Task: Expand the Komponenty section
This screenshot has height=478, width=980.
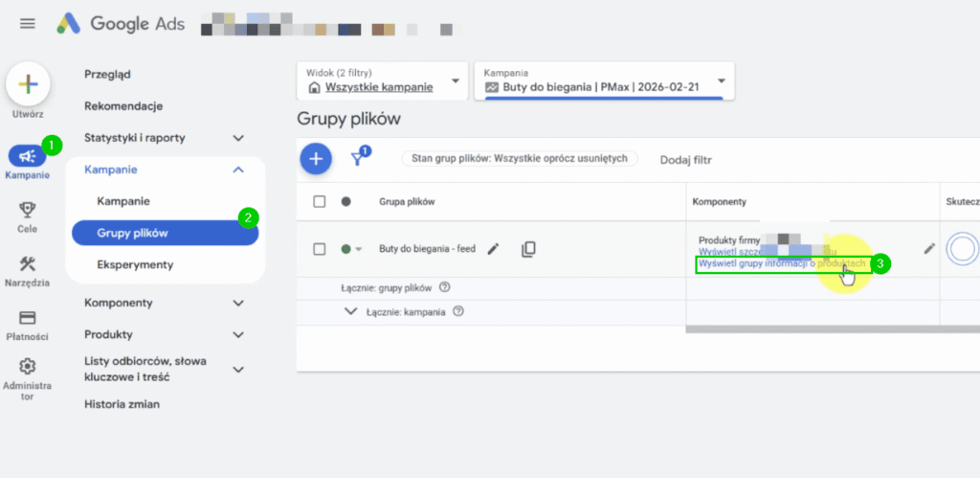Action: (x=237, y=303)
